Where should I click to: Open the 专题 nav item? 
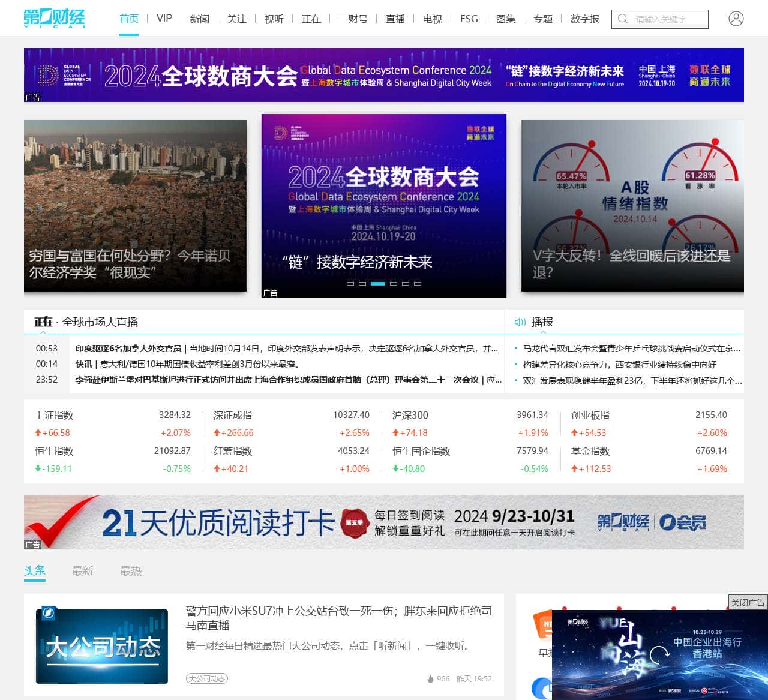tap(543, 19)
